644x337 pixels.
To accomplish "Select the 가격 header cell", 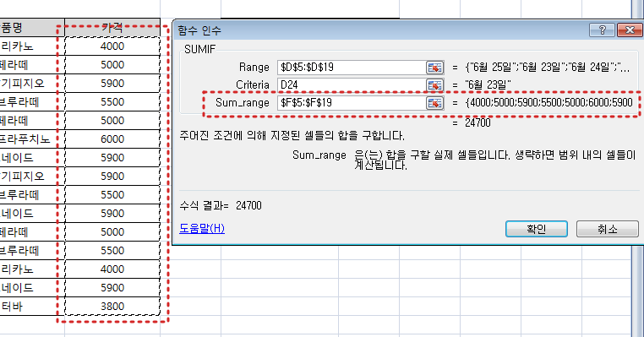I will pos(112,28).
